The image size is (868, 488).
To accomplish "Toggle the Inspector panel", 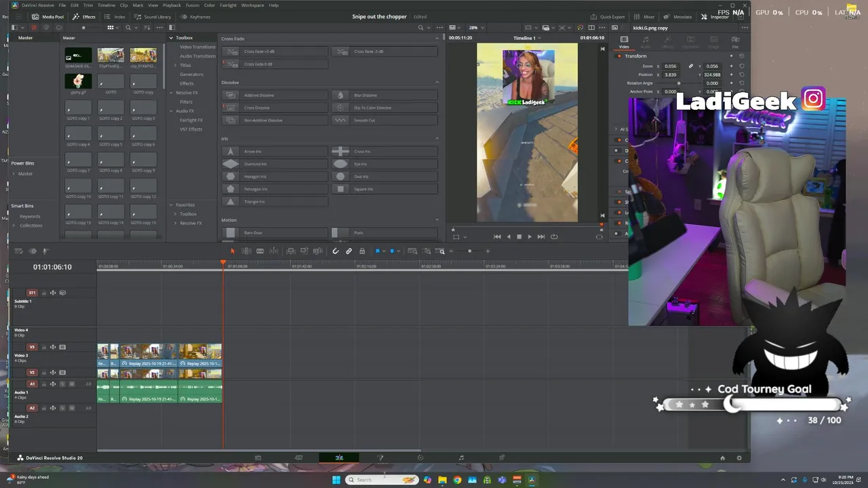I will 715,16.
